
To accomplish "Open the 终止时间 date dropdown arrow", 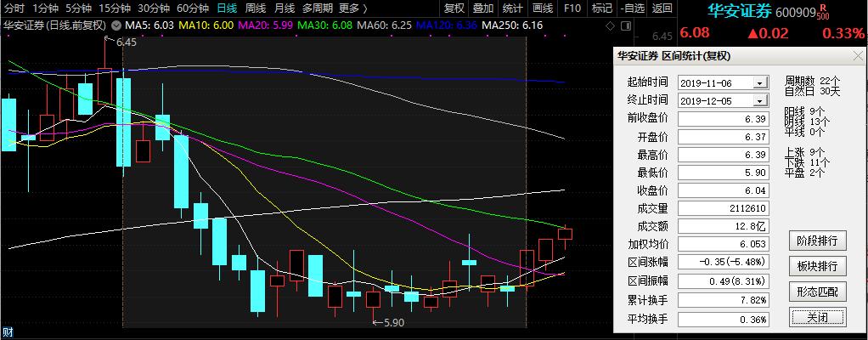I will (761, 101).
